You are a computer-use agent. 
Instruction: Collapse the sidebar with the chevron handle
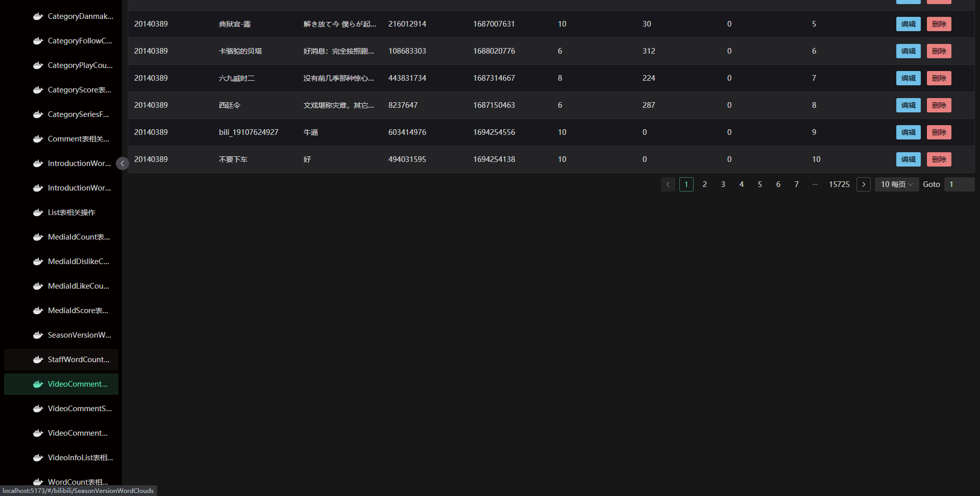pos(122,163)
